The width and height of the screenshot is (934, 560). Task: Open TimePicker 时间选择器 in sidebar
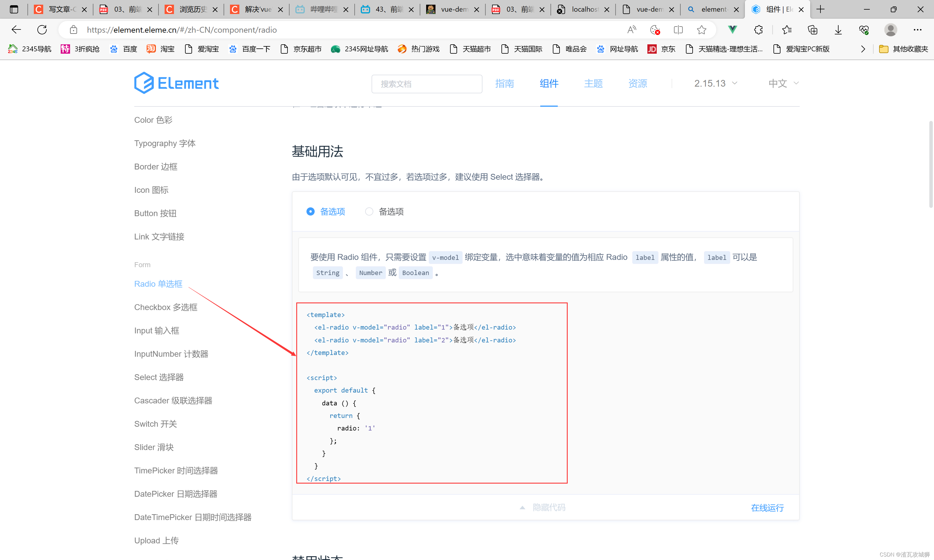coord(176,470)
